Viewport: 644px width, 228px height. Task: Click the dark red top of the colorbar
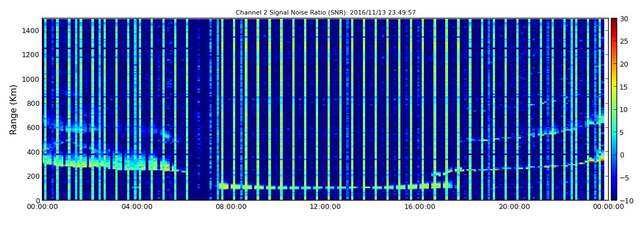614,21
